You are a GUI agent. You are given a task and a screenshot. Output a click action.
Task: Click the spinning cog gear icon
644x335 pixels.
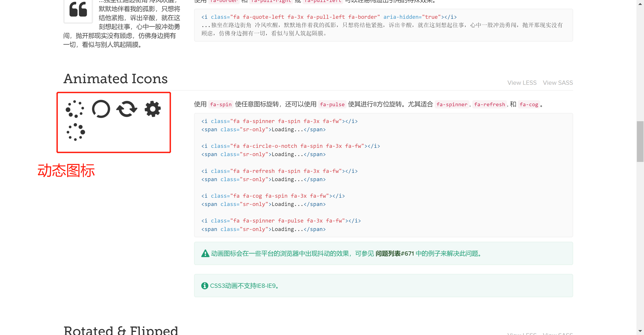click(153, 109)
